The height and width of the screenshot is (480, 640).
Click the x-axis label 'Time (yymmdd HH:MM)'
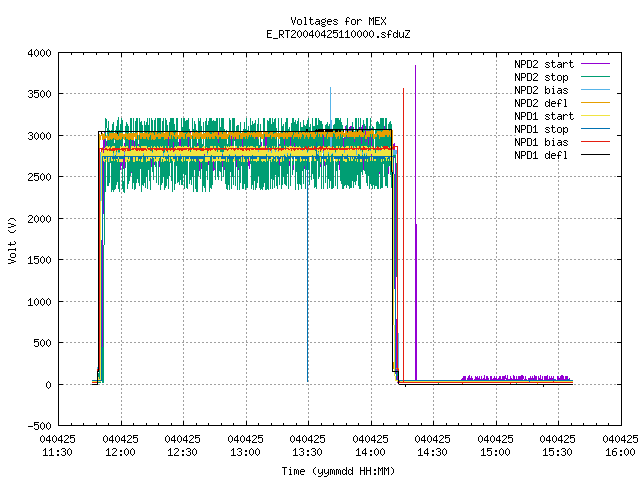coord(338,471)
